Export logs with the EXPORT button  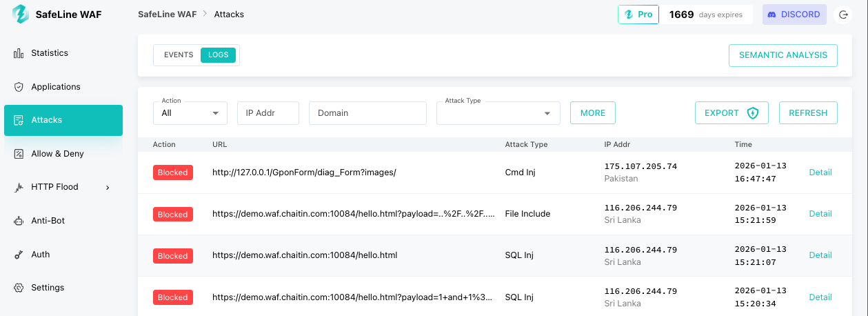pyautogui.click(x=731, y=113)
